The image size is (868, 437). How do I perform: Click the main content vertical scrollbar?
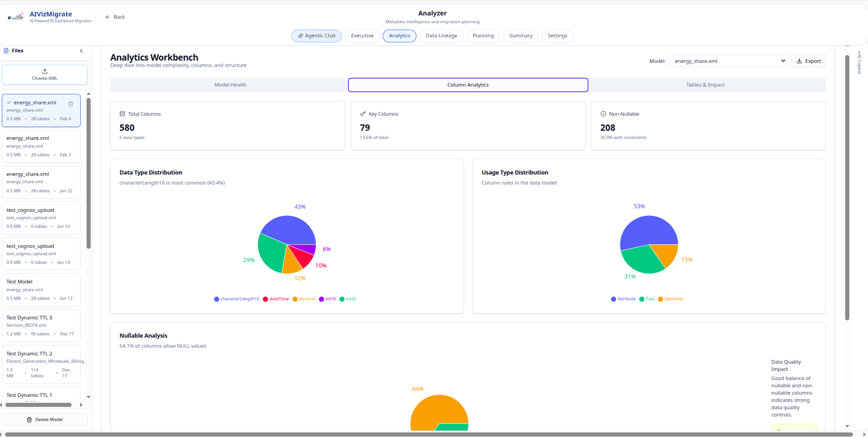coord(847,188)
